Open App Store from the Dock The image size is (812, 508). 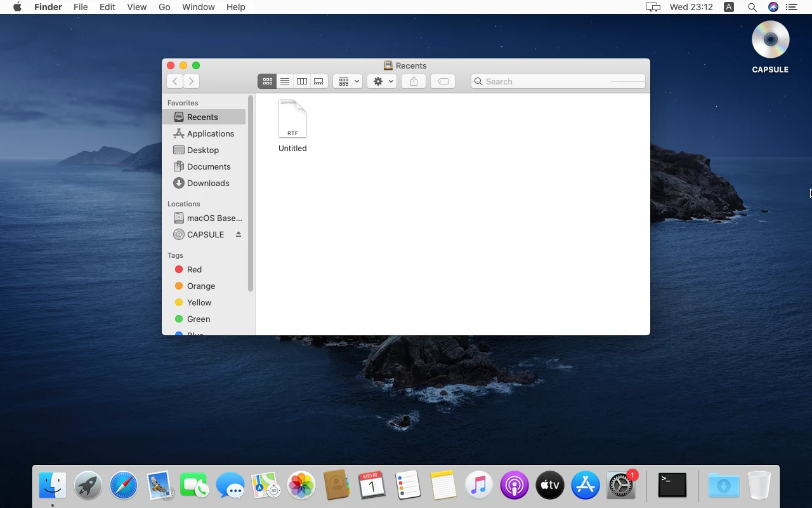pyautogui.click(x=586, y=486)
